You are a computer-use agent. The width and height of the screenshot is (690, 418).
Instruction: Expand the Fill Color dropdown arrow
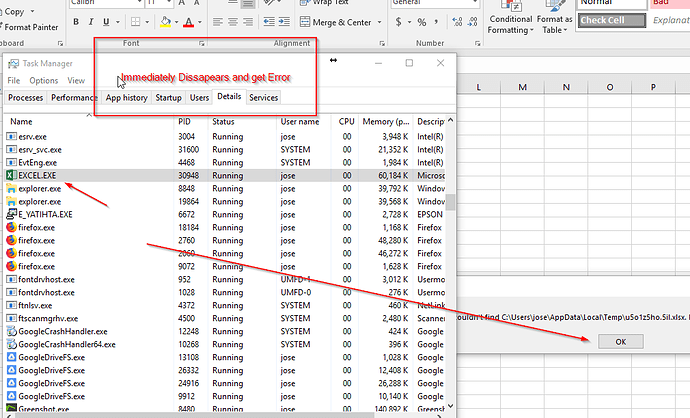tap(176, 22)
